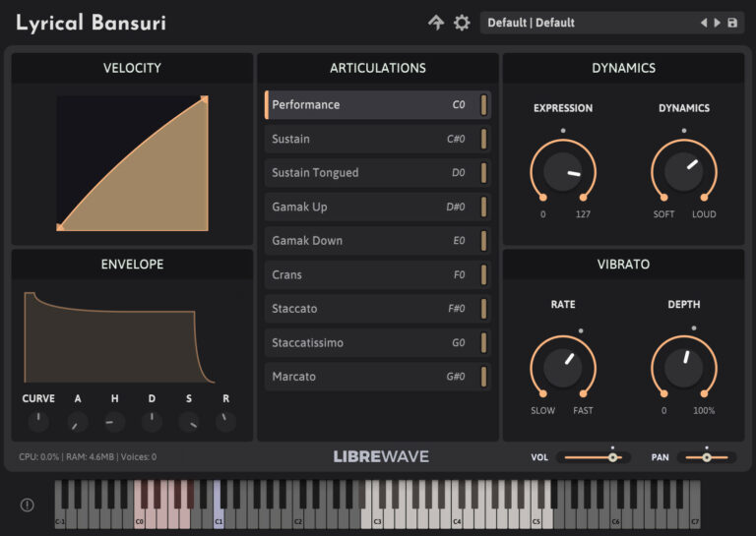Click the Librewave tree logo icon
The image size is (756, 536).
436,23
